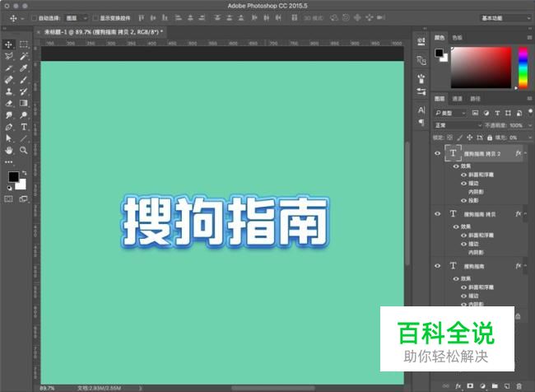535x392 pixels.
Task: Filter layers by type layers (T icon)
Action: point(497,113)
